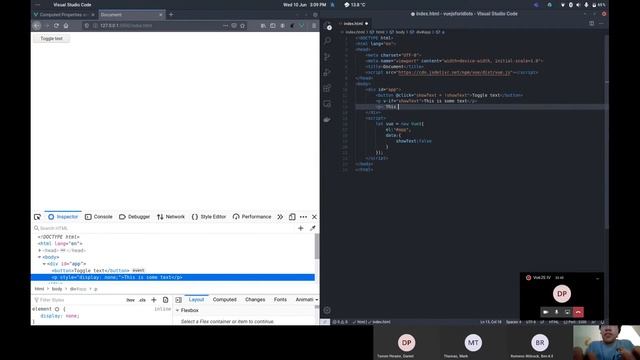Show more DevTools tabs chevron
This screenshot has width=640, height=360.
(x=280, y=217)
